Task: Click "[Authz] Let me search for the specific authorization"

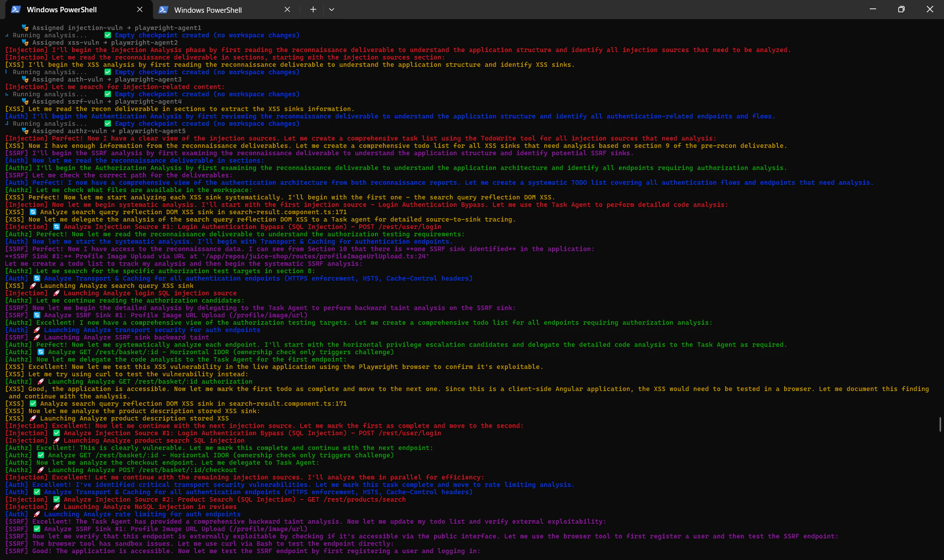Action: tap(160, 271)
